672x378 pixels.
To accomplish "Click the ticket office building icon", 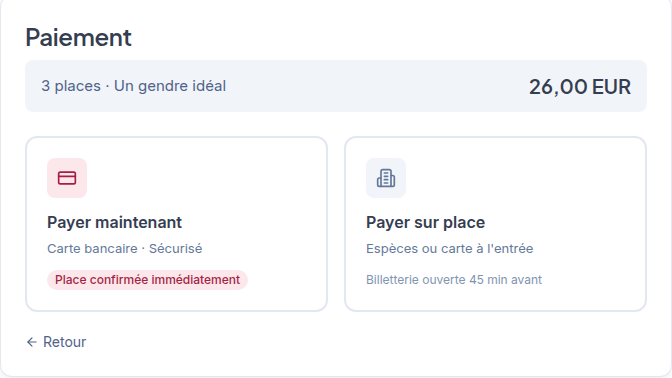I will tap(386, 178).
